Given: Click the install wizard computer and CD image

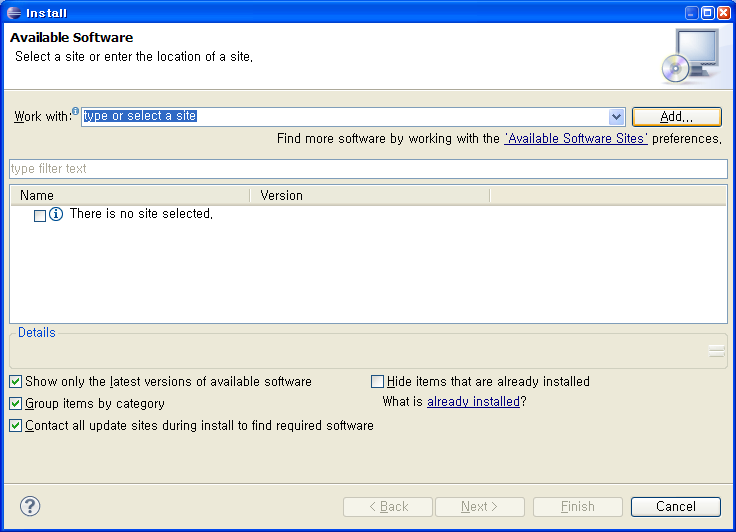Looking at the screenshot, I should 690,56.
